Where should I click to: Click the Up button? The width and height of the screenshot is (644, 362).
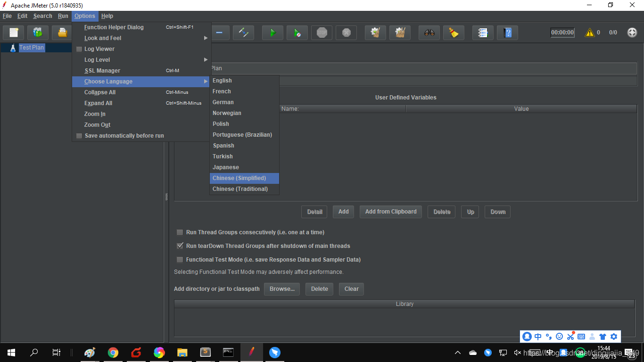pos(471,212)
